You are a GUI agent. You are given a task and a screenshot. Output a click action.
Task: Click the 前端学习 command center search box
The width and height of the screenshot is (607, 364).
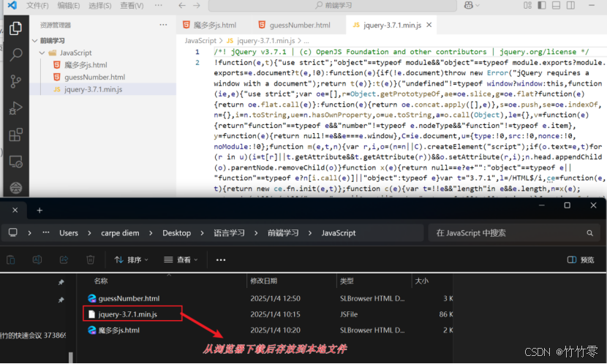(x=333, y=5)
